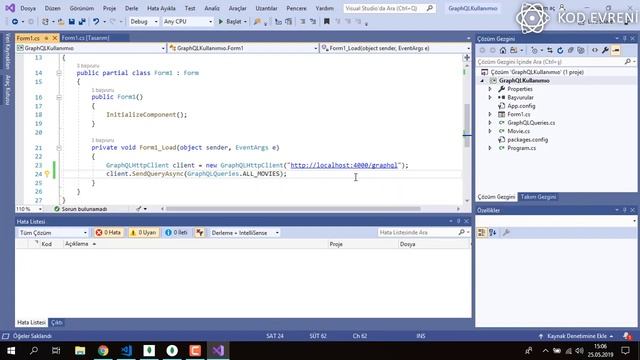Open the Any CPU platform dropdown
The width and height of the screenshot is (640, 360).
coord(188,22)
